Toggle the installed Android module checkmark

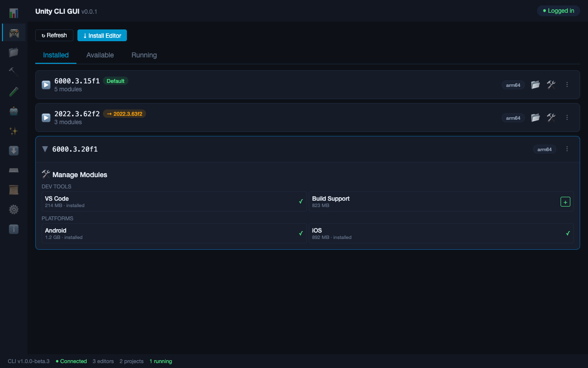(301, 234)
